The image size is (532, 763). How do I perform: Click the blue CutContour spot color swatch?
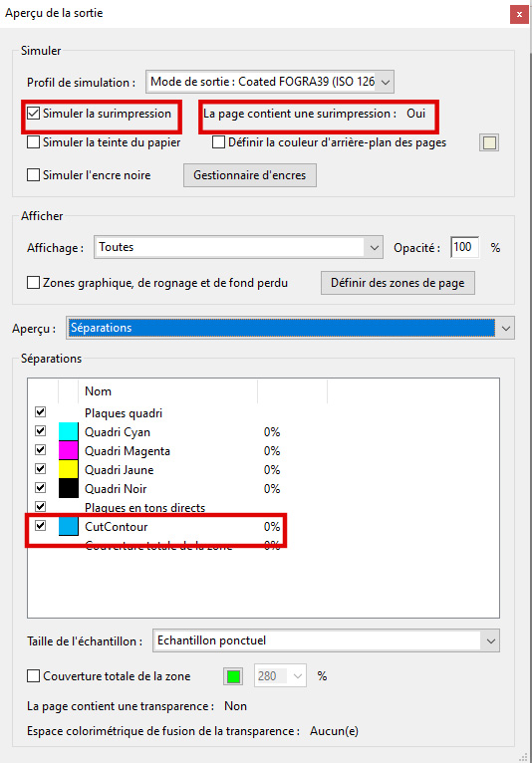coord(68,527)
